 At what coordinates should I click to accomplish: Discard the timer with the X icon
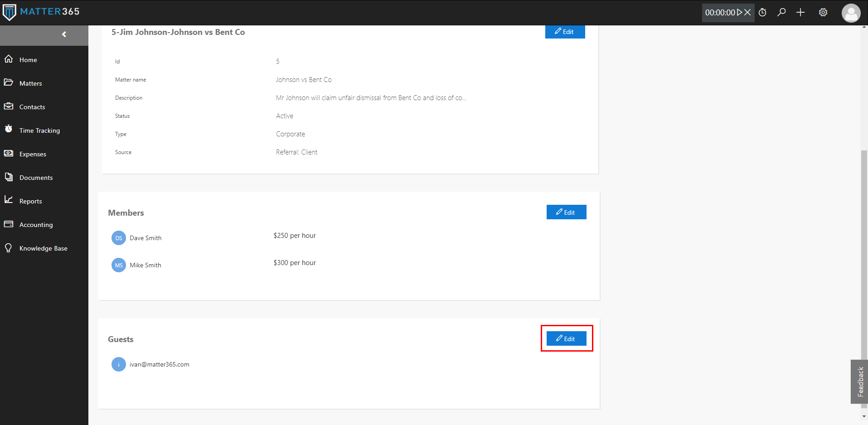(x=748, y=13)
